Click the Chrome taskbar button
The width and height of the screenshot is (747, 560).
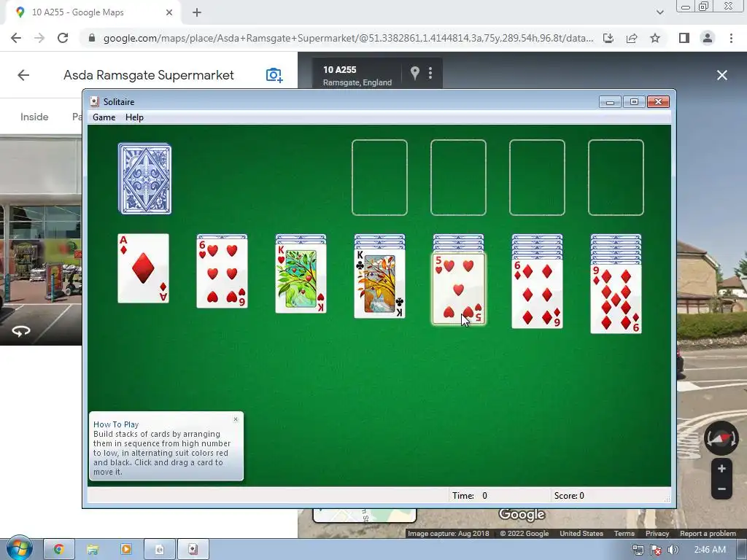(x=59, y=550)
